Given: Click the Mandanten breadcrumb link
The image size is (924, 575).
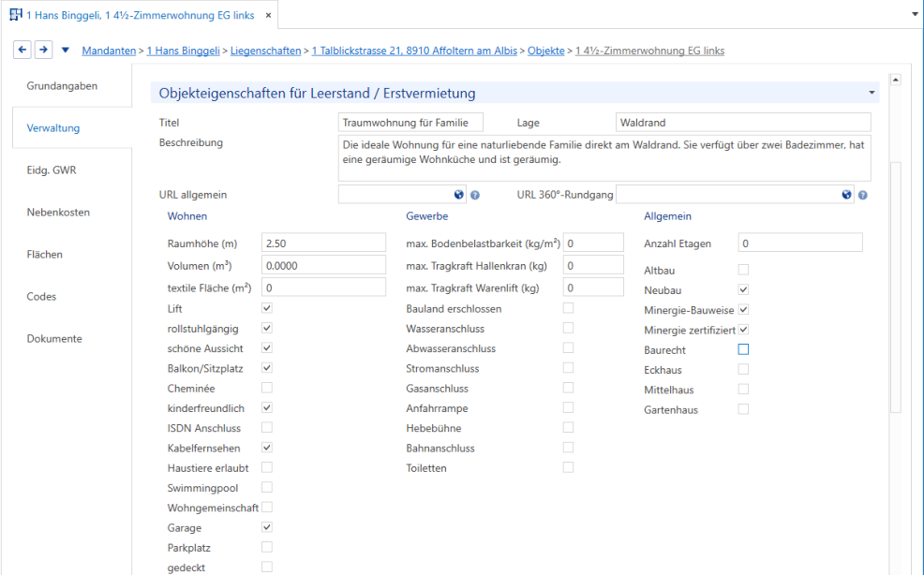Looking at the screenshot, I should point(109,51).
